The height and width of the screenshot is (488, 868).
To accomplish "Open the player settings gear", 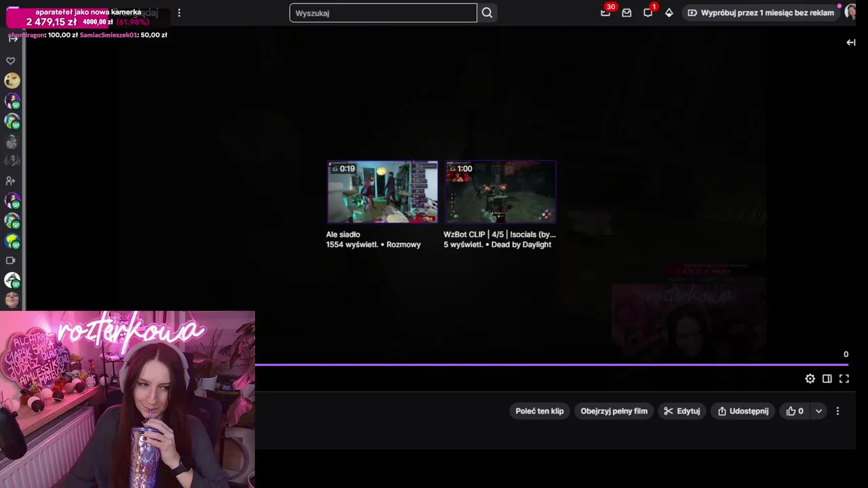I will pyautogui.click(x=810, y=379).
